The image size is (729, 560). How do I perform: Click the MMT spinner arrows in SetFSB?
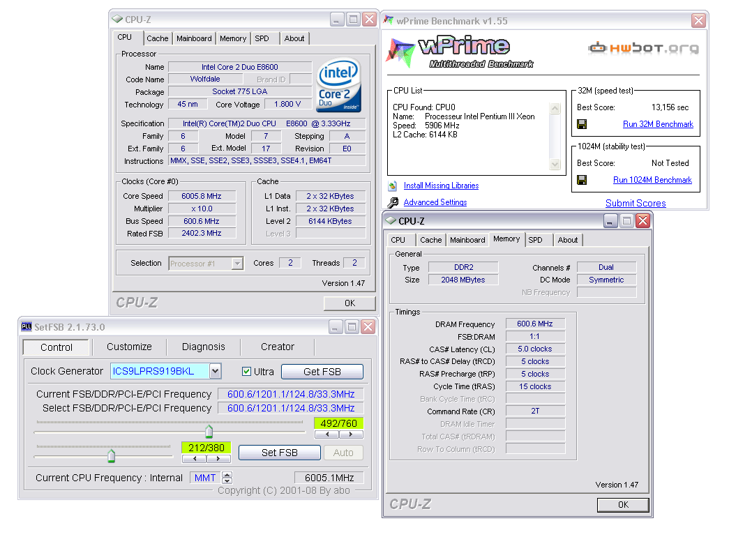(227, 478)
